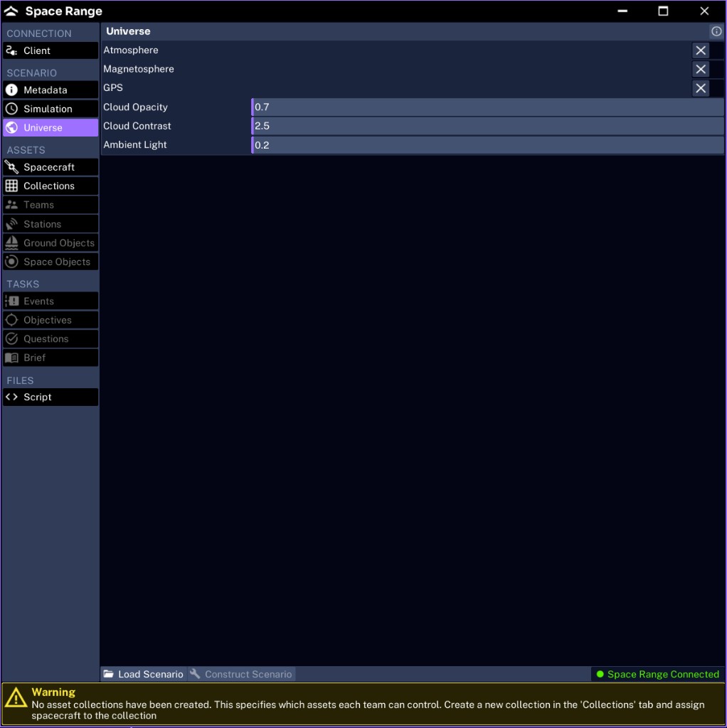Click the Construct Scenario button
The image size is (727, 728).
(242, 674)
